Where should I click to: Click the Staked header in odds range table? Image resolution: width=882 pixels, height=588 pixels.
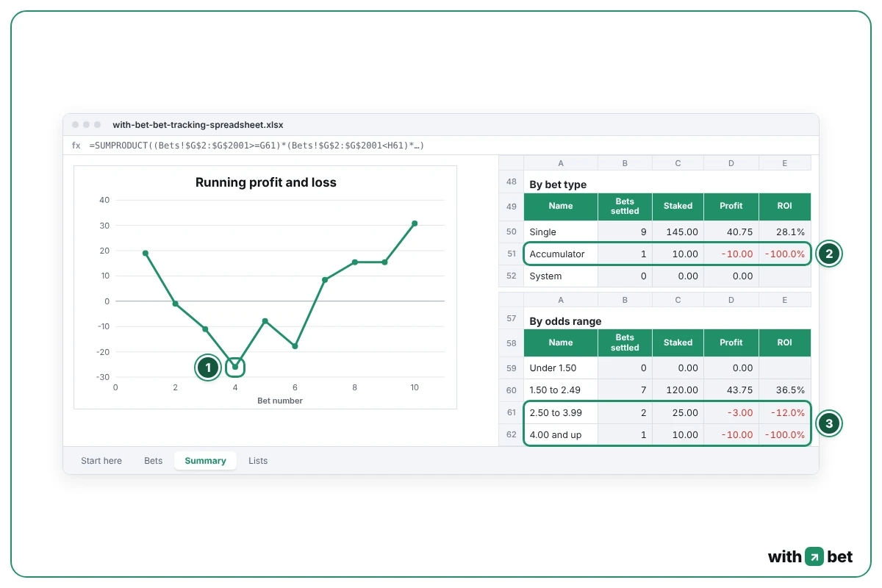point(678,343)
